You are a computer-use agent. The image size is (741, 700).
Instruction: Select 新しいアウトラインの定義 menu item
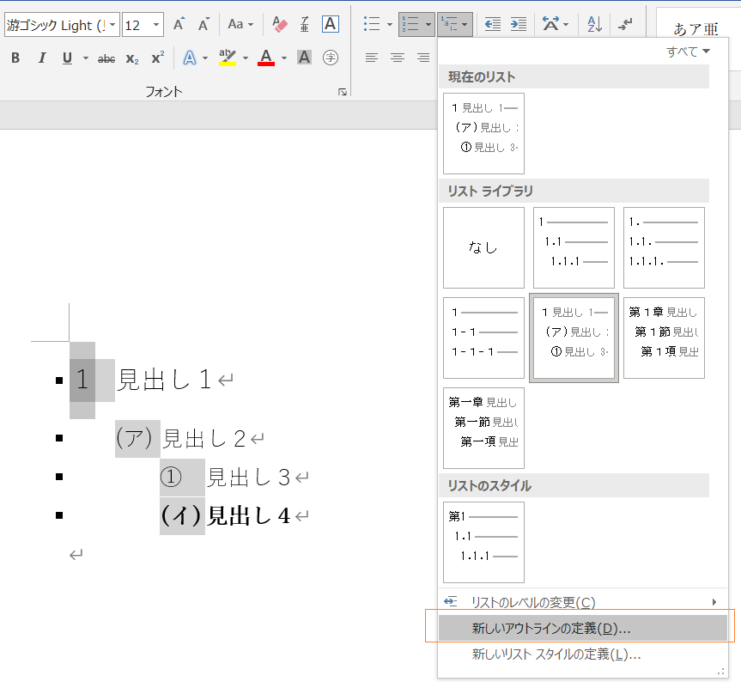550,628
